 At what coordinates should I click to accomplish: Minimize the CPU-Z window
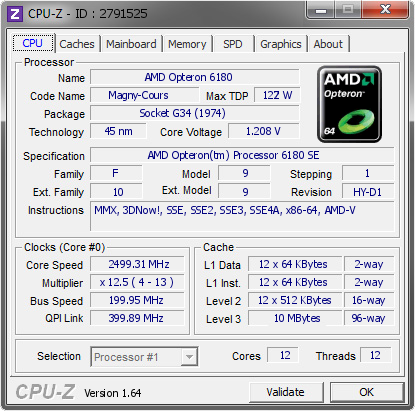click(321, 10)
